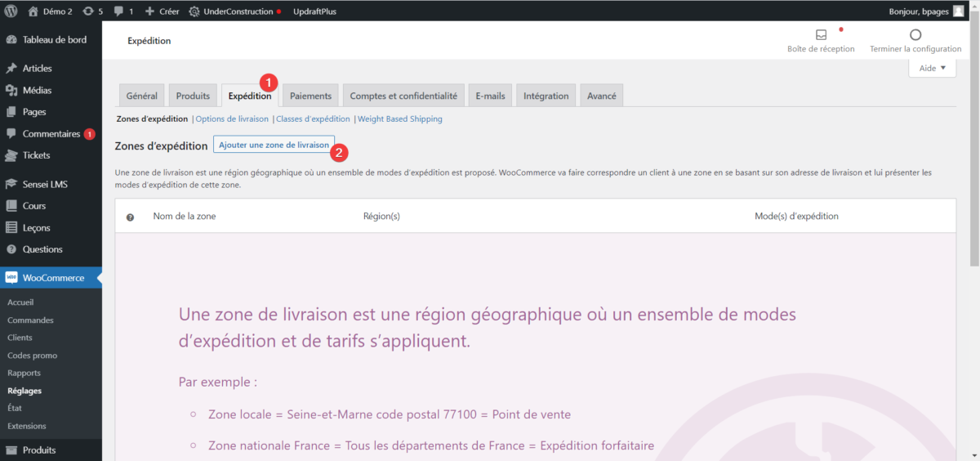Click Ajouter une zone de livraison button

pos(274,145)
